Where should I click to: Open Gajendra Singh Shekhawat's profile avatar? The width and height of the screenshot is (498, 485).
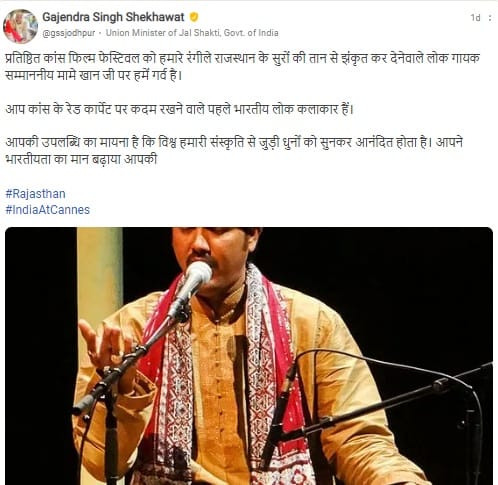coord(20,26)
